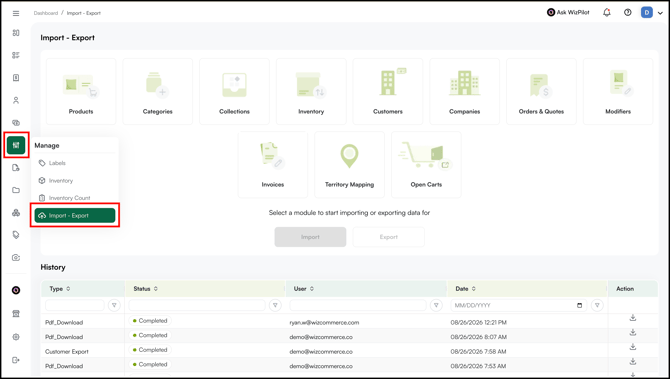Choose the Inventory module card

coord(311,91)
